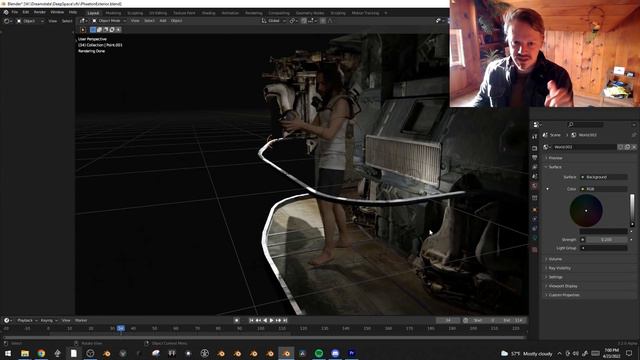This screenshot has height=360, width=640.
Task: Open the Object Mode dropdown
Action: 109,20
